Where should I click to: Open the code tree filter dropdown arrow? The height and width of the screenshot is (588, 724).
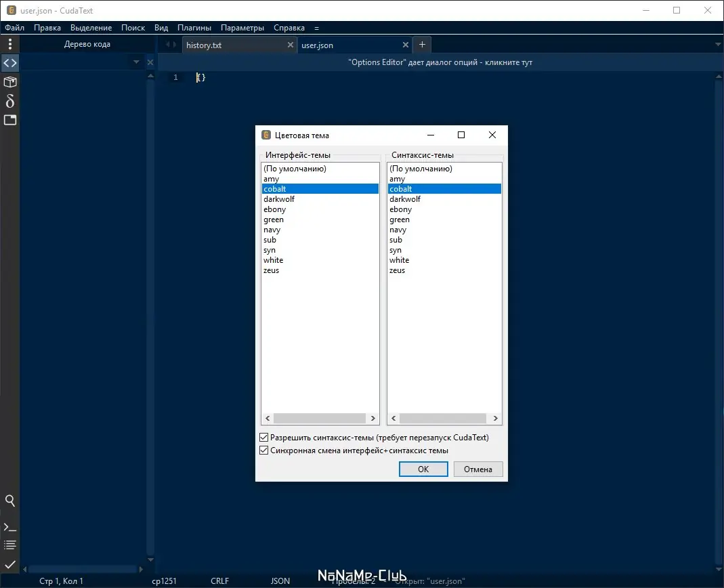pyautogui.click(x=136, y=62)
